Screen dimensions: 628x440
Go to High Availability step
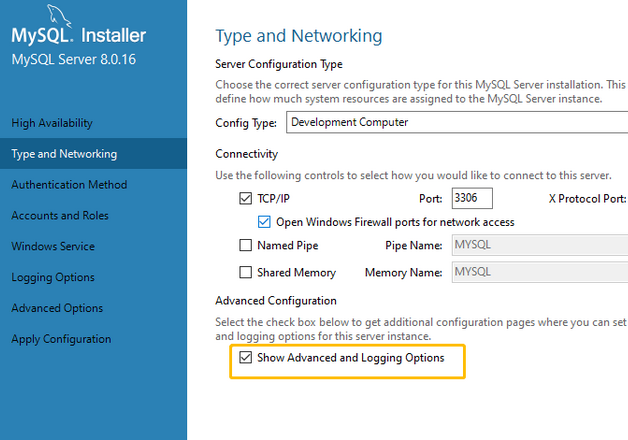[x=52, y=123]
